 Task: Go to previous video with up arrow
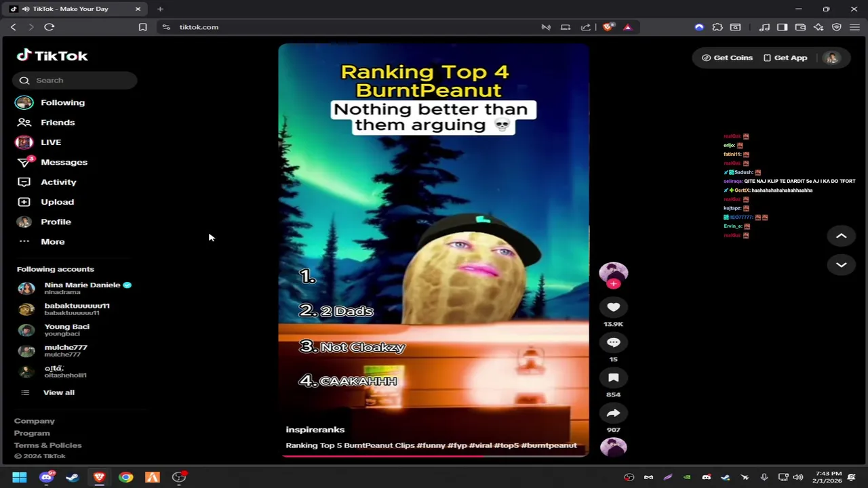841,236
